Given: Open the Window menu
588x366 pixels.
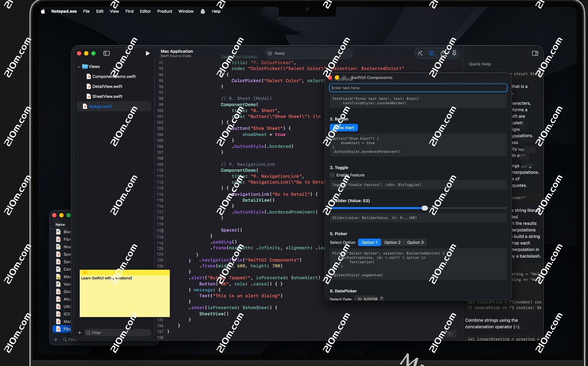Looking at the screenshot, I should (x=186, y=11).
